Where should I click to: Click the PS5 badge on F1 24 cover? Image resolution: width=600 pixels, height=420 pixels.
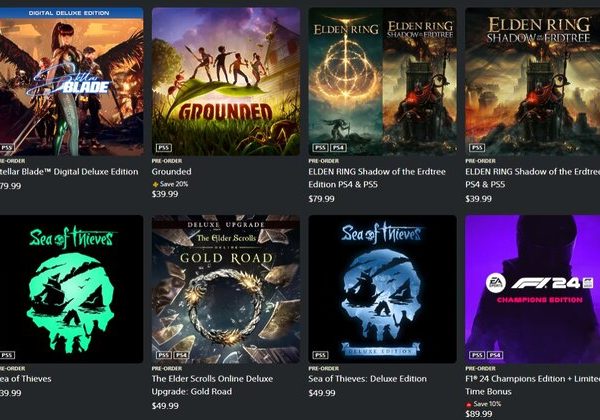point(477,355)
